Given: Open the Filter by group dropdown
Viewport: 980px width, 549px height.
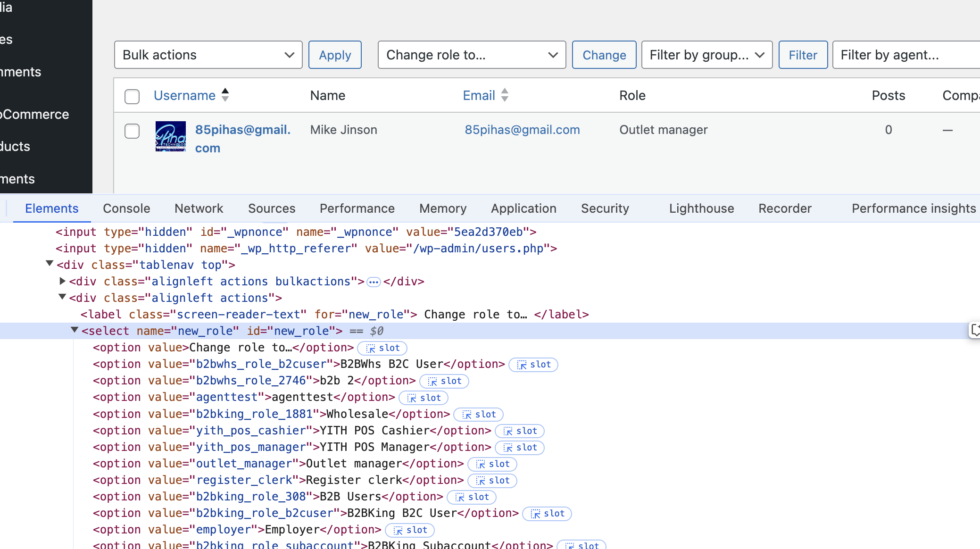Looking at the screenshot, I should point(706,55).
